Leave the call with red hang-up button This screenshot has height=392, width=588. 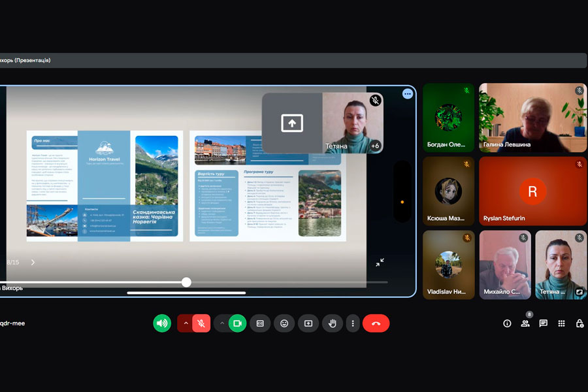(376, 323)
